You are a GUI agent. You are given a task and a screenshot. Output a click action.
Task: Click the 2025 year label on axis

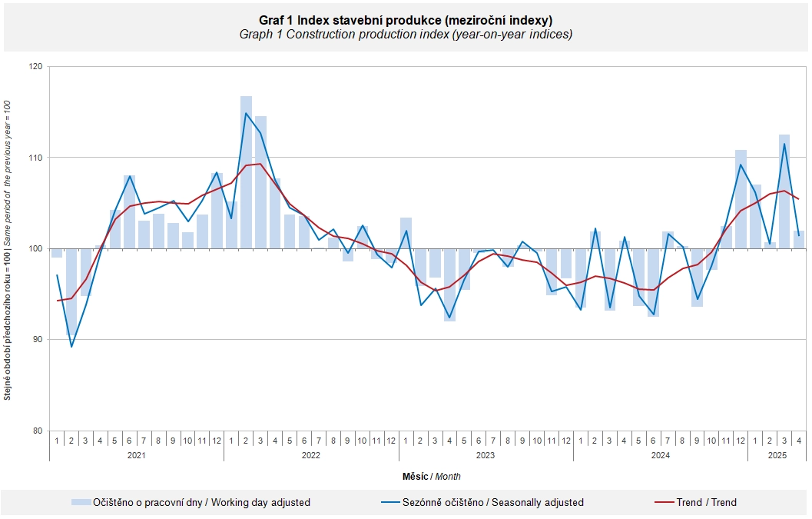click(x=777, y=455)
